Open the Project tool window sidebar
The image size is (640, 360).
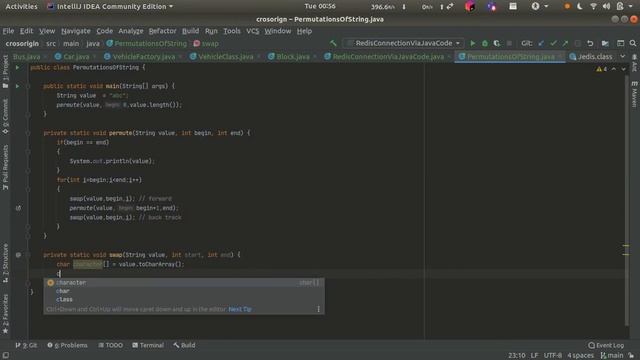[5, 72]
